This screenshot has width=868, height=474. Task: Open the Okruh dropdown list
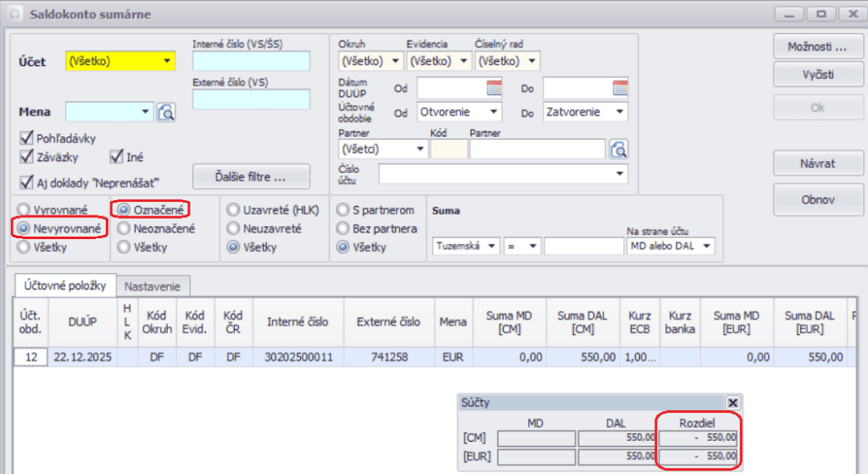tap(394, 61)
